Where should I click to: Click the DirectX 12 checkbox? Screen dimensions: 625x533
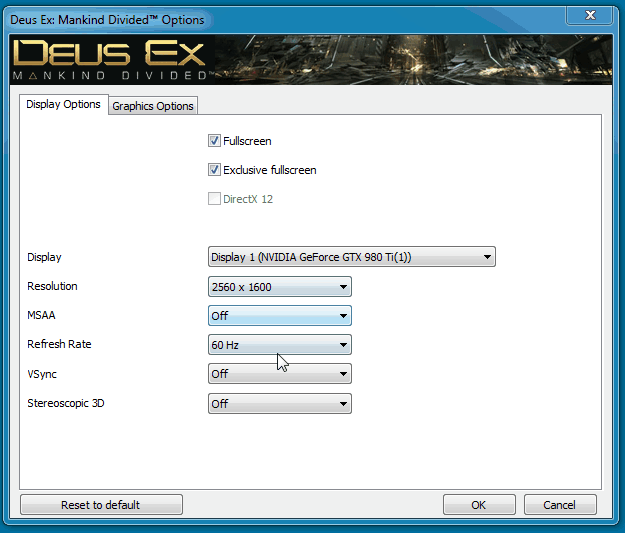214,199
